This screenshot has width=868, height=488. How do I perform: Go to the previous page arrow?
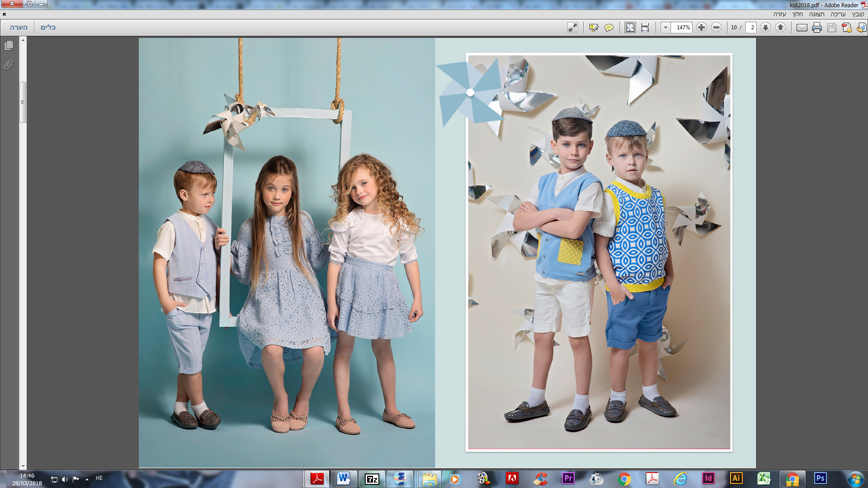click(780, 28)
